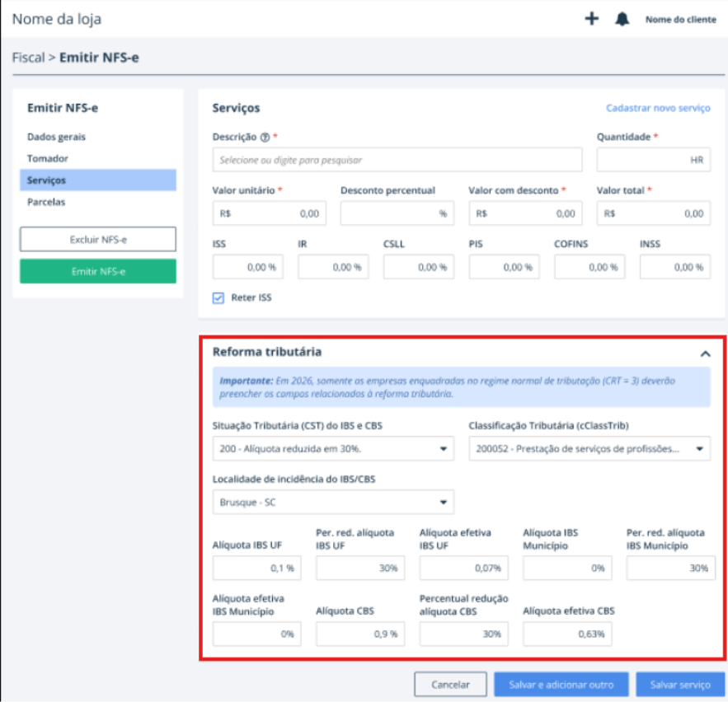728x702 pixels.
Task: Open the Classificação Tributária (cClassTrib) dropdown
Action: pos(589,449)
